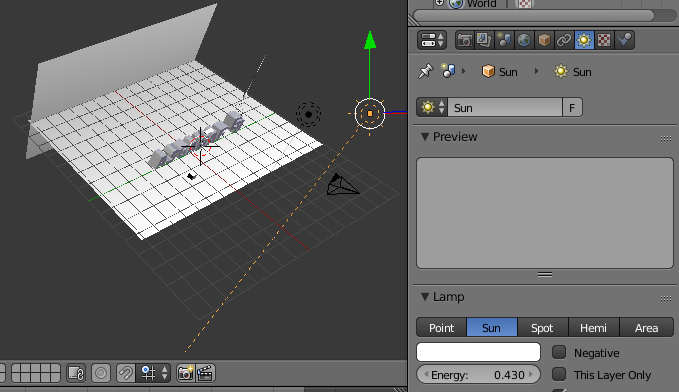Select the Sun lamp in the viewport
679x392 pixels.
[370, 113]
